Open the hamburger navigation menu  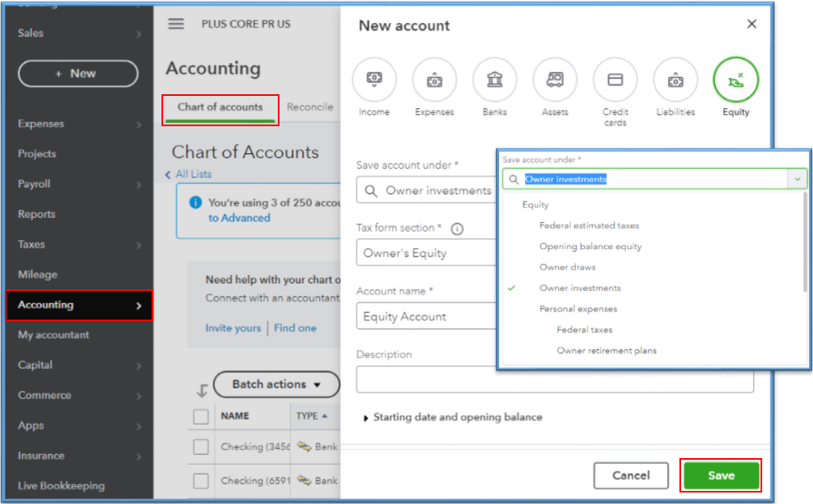point(175,24)
